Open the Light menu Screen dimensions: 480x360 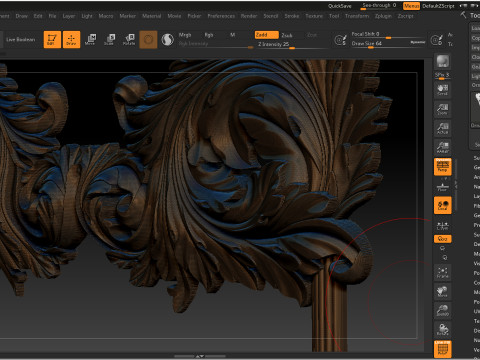tap(87, 16)
